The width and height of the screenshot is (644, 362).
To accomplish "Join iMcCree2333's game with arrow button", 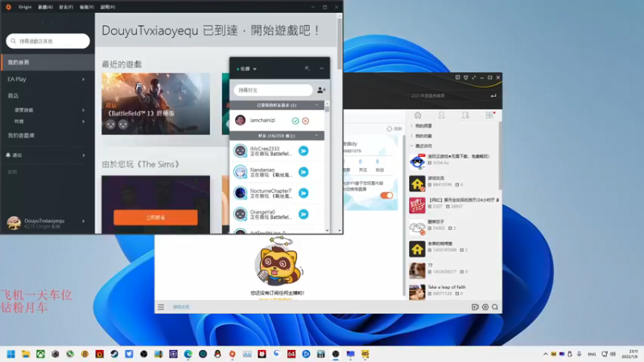I will [303, 151].
